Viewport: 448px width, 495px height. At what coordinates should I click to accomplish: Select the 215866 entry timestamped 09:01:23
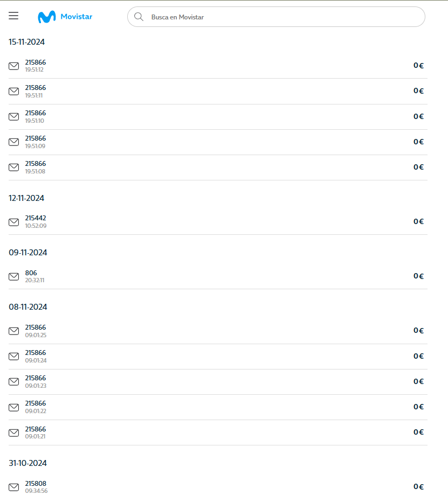tap(36, 380)
